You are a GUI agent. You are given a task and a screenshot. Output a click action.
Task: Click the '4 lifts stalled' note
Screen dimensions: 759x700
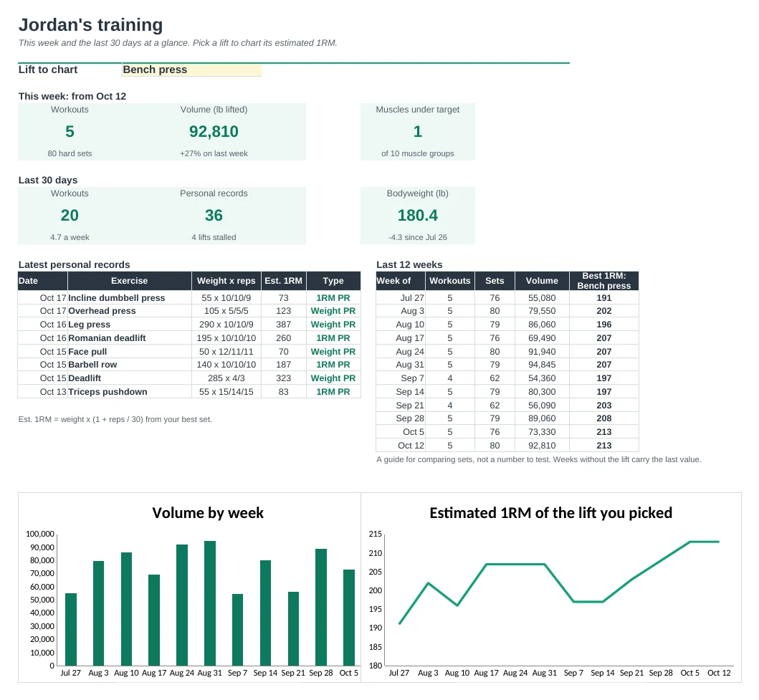[x=214, y=237]
